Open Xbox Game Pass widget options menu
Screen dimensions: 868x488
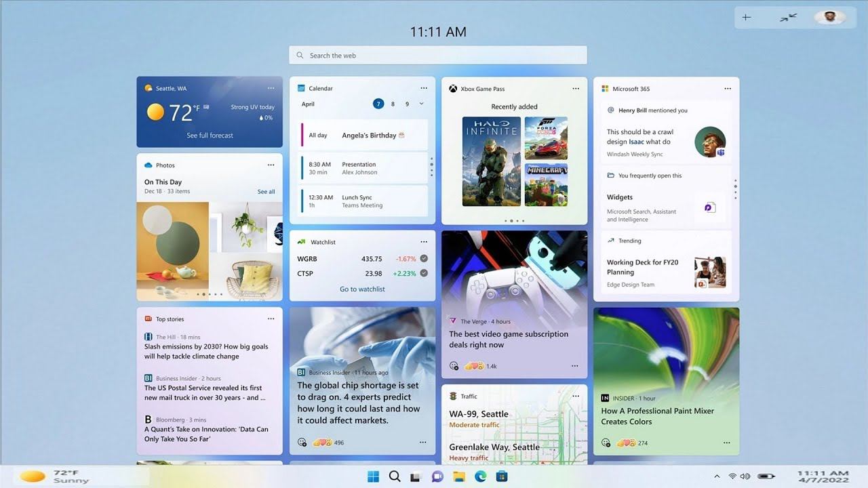point(576,89)
